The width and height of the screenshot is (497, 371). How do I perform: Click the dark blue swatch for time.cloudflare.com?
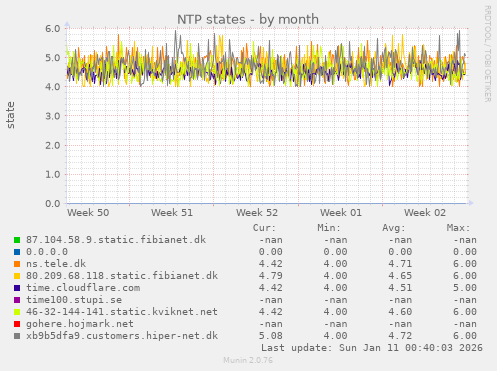pos(17,288)
